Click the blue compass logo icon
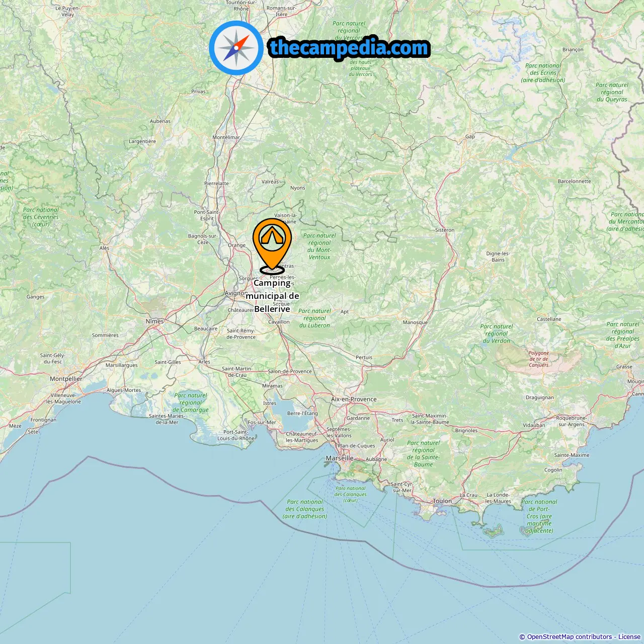Viewport: 644px width, 644px height. click(x=236, y=48)
